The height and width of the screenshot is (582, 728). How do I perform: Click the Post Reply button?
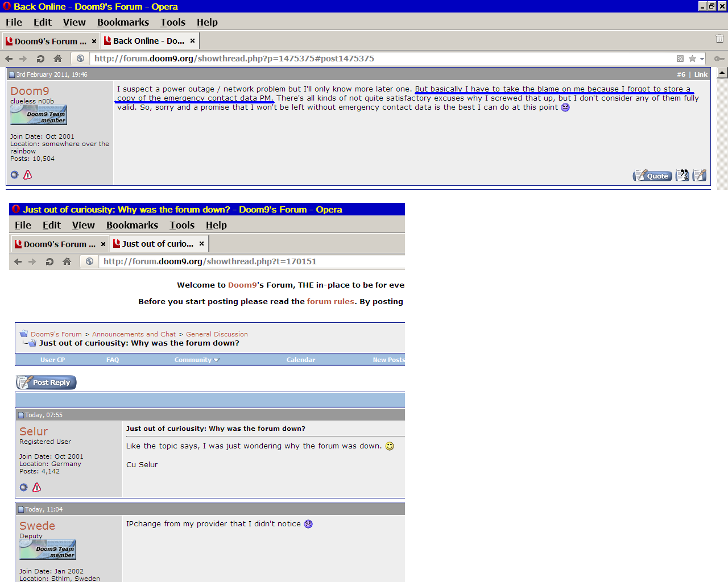point(46,383)
